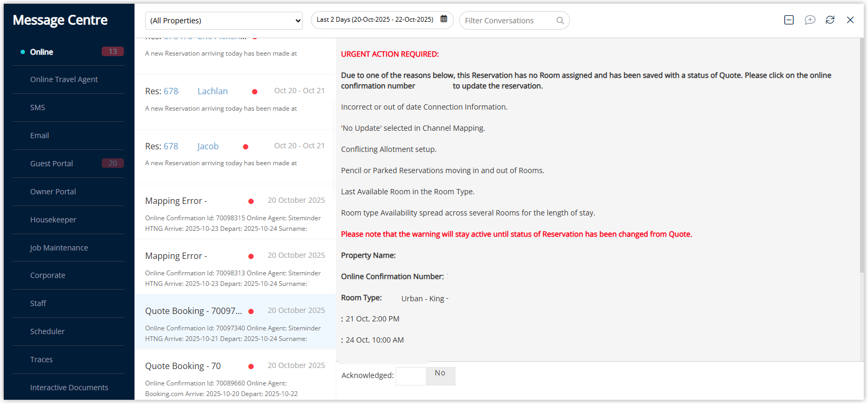Close the Message Centre window
The width and height of the screenshot is (868, 404).
click(x=850, y=20)
